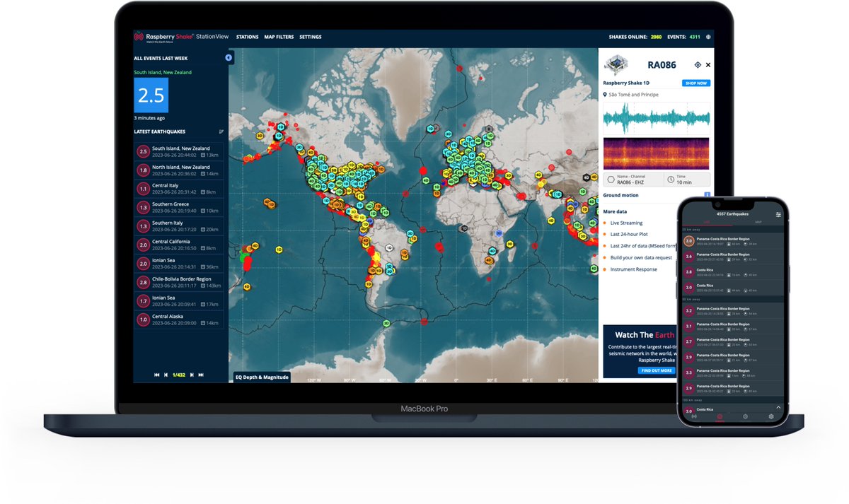This screenshot has width=849, height=504.
Task: Click the SHOP NOW button
Action: (696, 83)
